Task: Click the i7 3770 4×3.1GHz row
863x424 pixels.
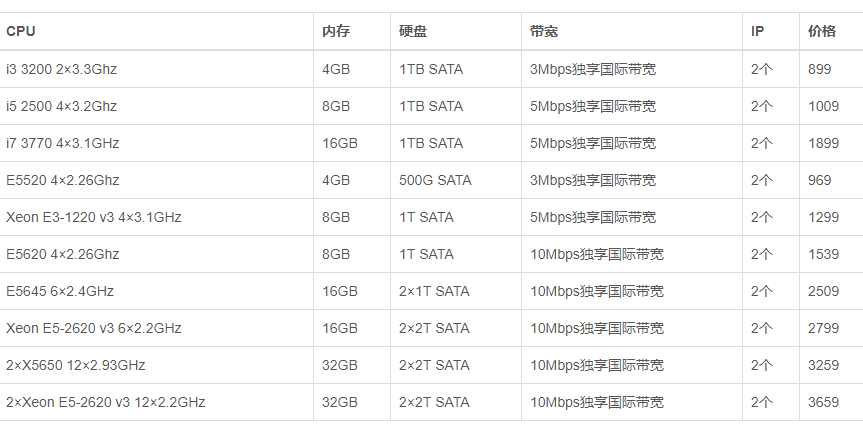Action: pos(63,143)
